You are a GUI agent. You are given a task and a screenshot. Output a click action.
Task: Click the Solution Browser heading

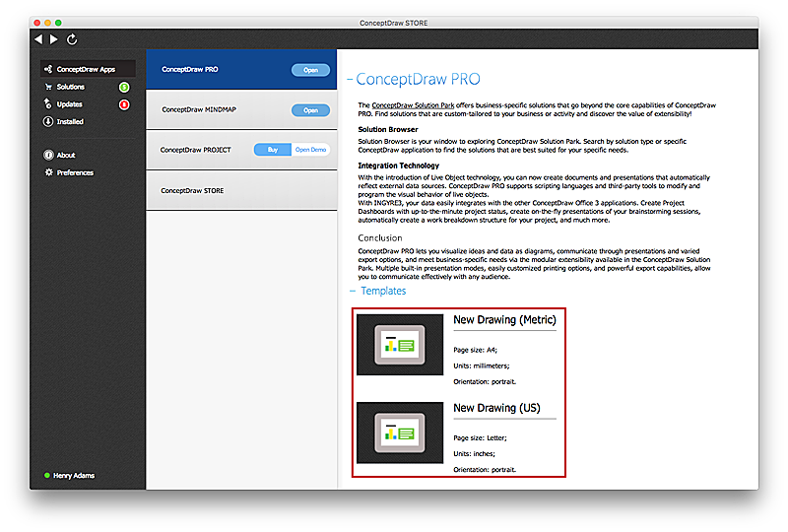pyautogui.click(x=388, y=129)
